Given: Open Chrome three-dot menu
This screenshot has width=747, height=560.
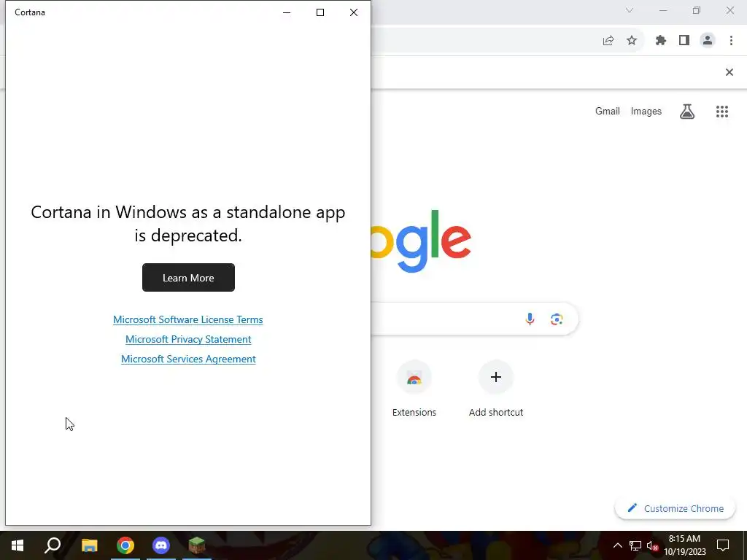Looking at the screenshot, I should point(731,41).
